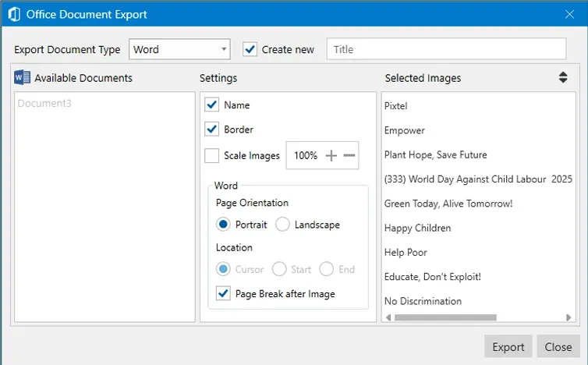Image resolution: width=588 pixels, height=365 pixels.
Task: Toggle the Create new checkbox
Action: [x=250, y=49]
